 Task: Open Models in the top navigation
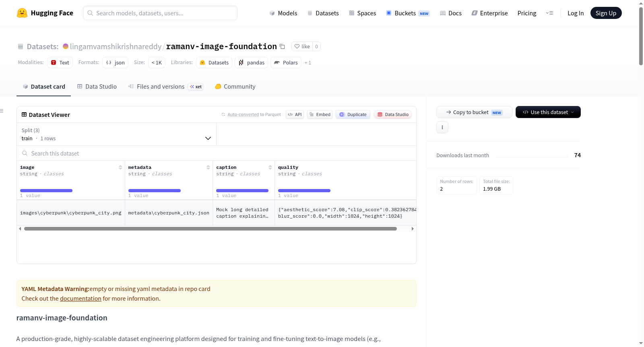(283, 13)
